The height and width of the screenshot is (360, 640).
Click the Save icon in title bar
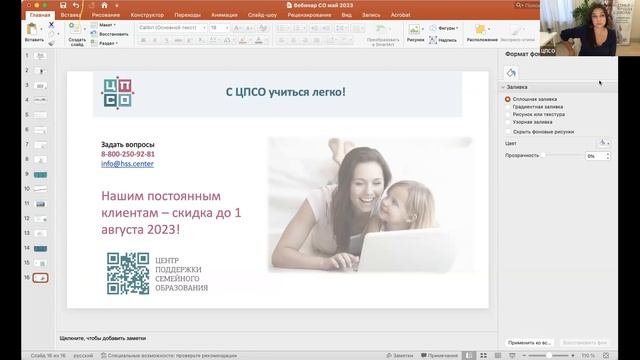pos(63,5)
